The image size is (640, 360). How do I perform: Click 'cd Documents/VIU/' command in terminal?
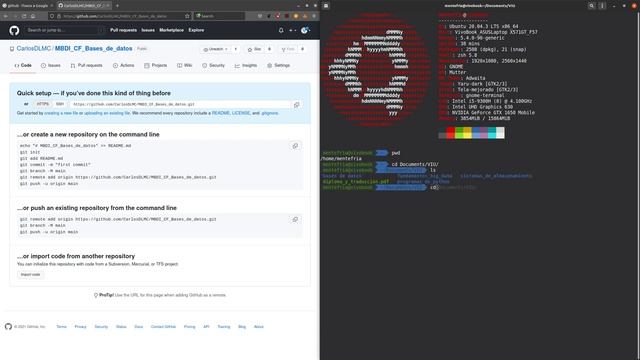coord(415,164)
